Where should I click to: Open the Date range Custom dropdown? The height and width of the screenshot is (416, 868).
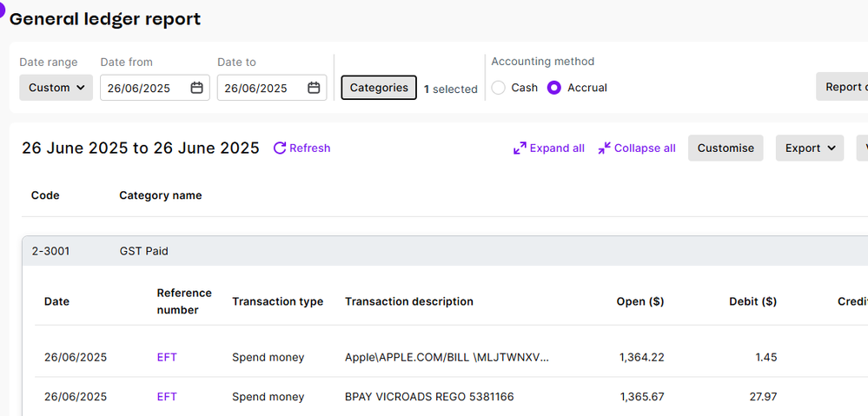click(x=56, y=88)
